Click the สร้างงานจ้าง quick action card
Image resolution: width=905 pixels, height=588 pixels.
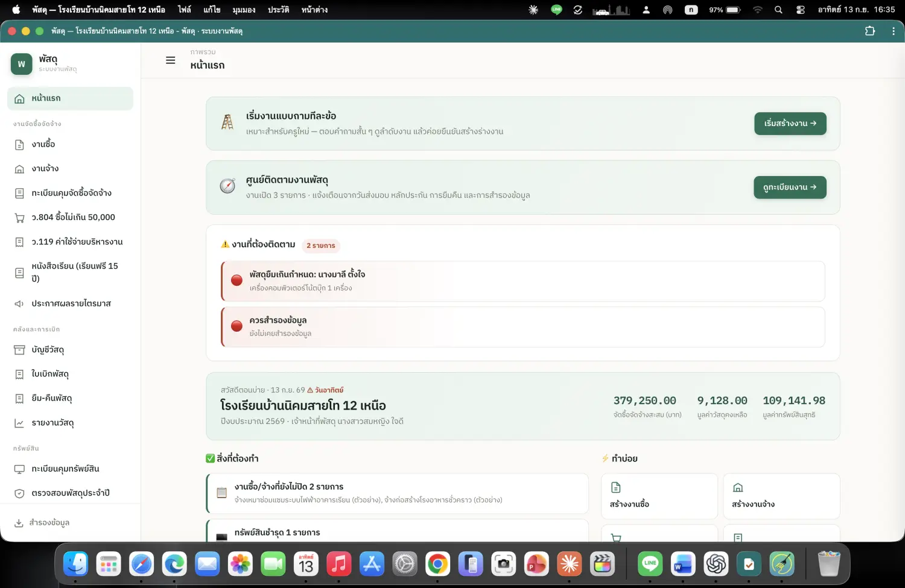pos(781,496)
